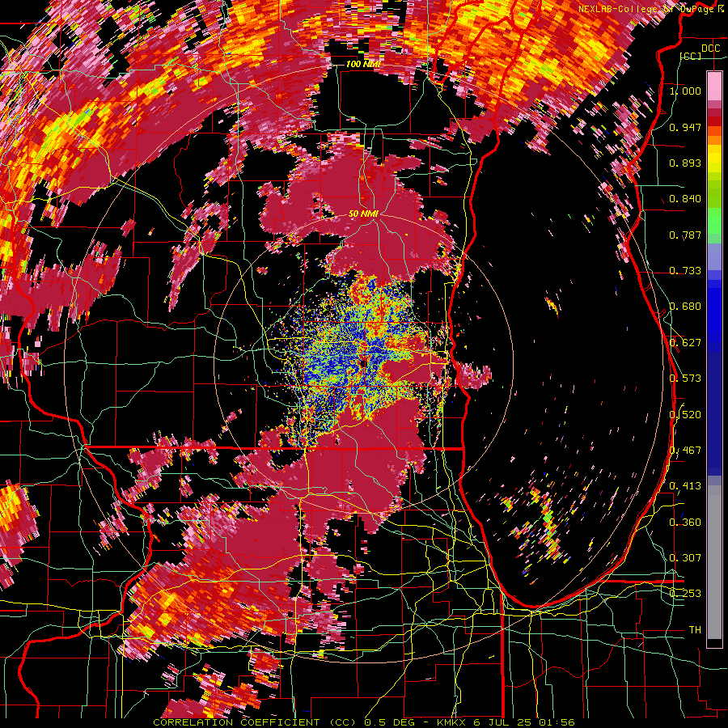Click the 1.000 legend value
The image size is (728, 728).
pos(685,91)
